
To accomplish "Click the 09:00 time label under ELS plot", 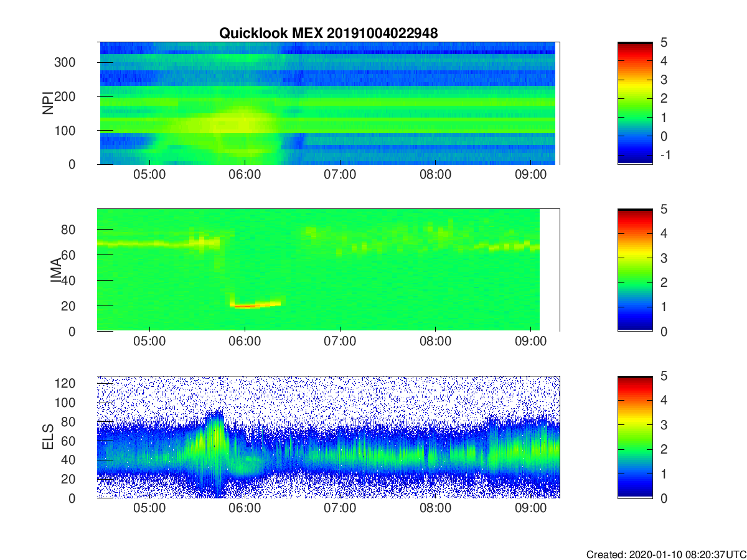I will tap(530, 508).
